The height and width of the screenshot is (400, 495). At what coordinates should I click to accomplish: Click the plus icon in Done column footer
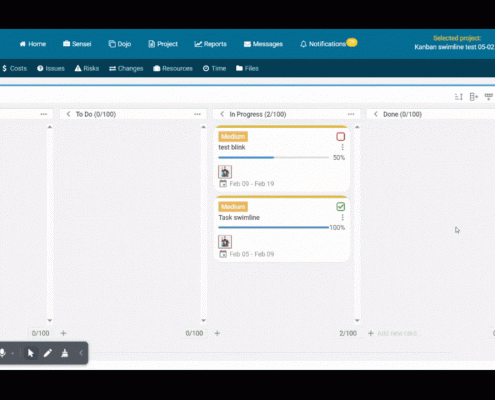coord(371,333)
